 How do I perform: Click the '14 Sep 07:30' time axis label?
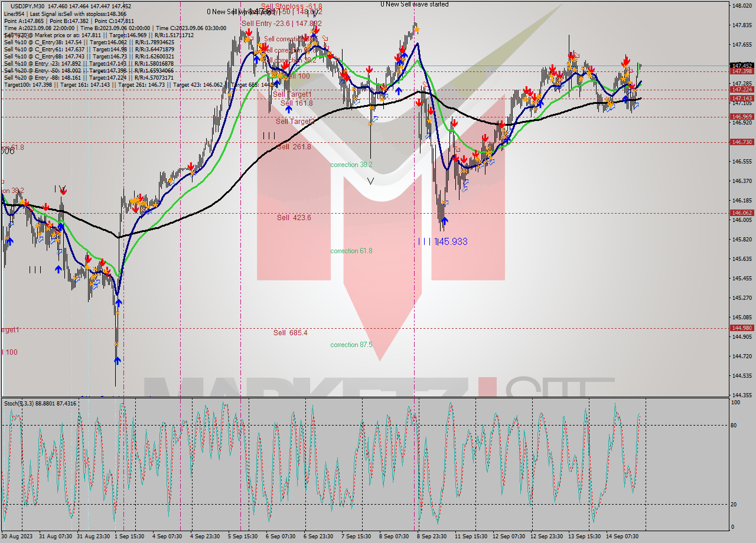coord(623,537)
